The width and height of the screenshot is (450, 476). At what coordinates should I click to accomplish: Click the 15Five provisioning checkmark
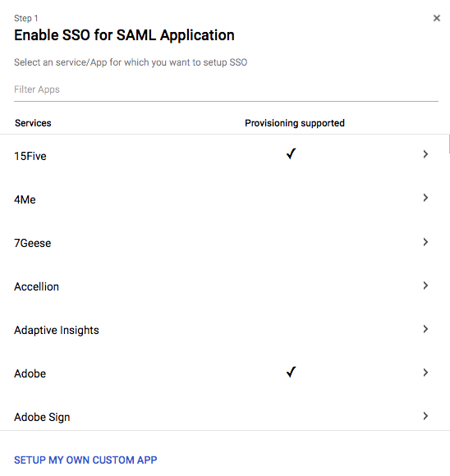(x=291, y=154)
